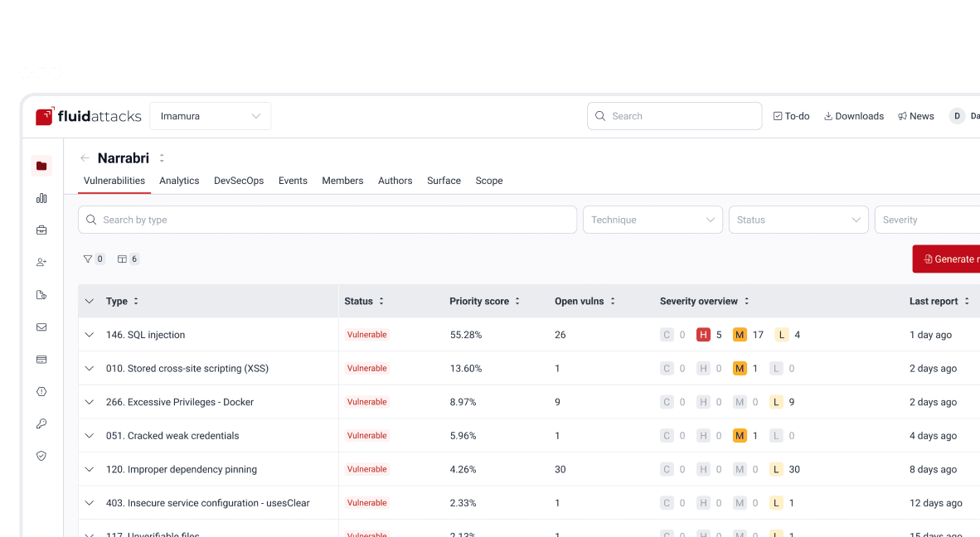The image size is (980, 537).
Task: Sort by Priority score column
Action: pyautogui.click(x=484, y=301)
